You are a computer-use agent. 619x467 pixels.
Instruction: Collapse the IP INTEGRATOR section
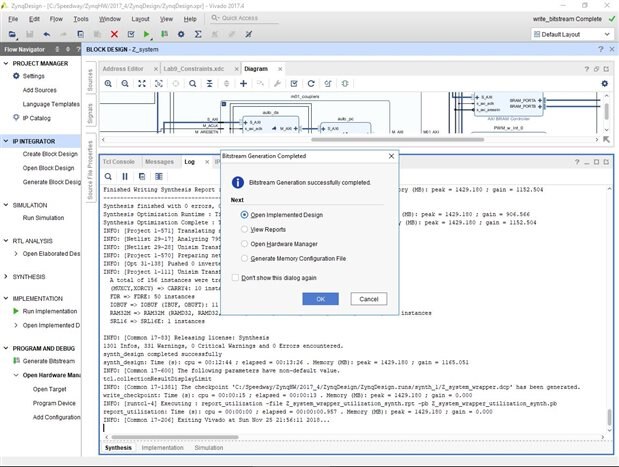coord(6,141)
